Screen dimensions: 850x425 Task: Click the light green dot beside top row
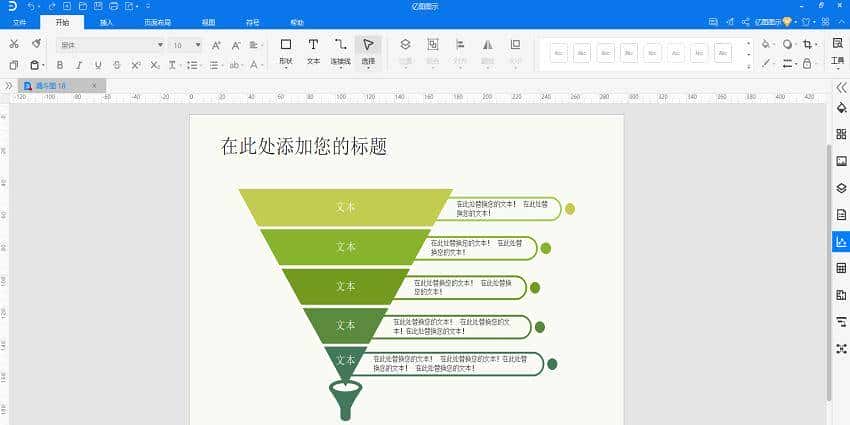pos(570,209)
